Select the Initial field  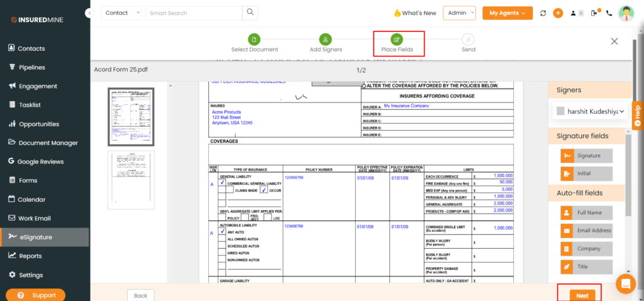[587, 173]
